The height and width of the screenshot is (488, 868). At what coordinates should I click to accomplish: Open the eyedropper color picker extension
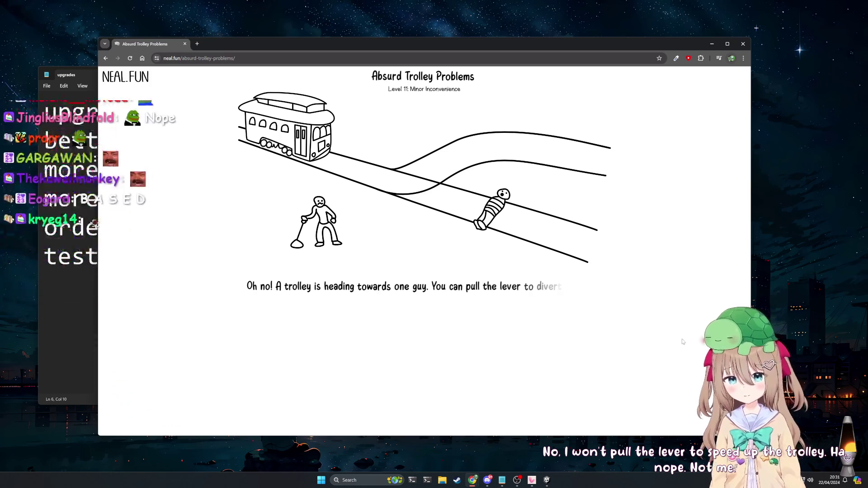click(676, 58)
